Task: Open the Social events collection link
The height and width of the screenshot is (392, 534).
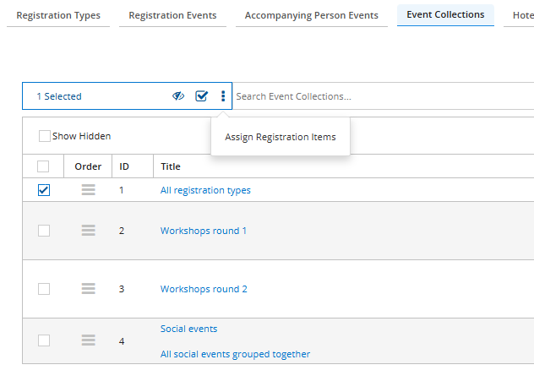Action: click(188, 329)
